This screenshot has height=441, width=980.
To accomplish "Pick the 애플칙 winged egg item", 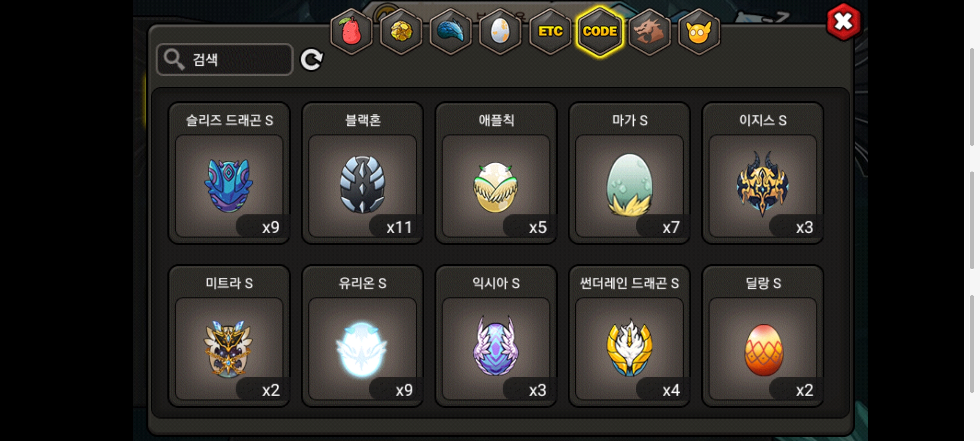I will pyautogui.click(x=496, y=173).
